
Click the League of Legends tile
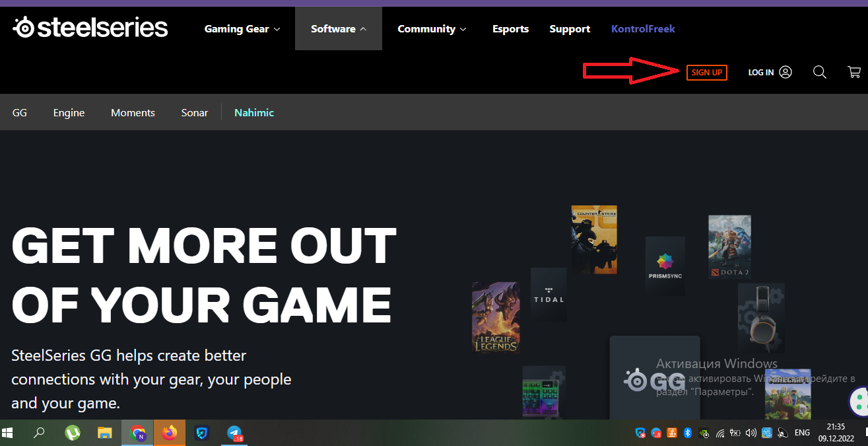pos(496,318)
